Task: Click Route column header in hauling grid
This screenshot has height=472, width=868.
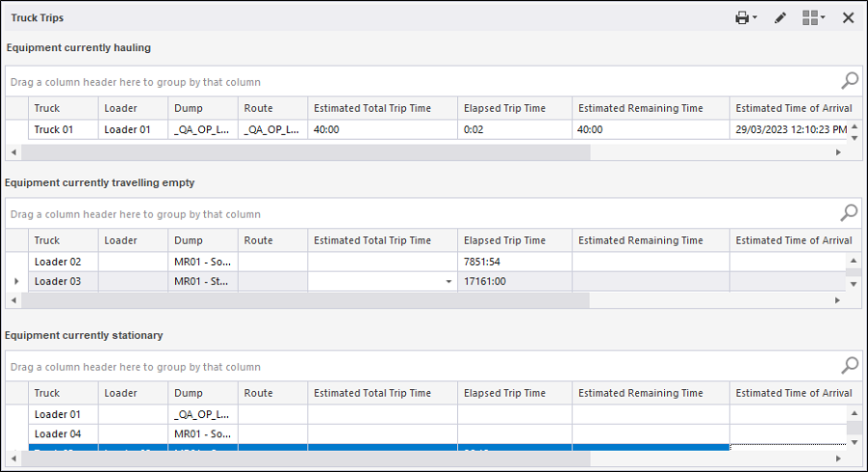Action: click(x=272, y=108)
